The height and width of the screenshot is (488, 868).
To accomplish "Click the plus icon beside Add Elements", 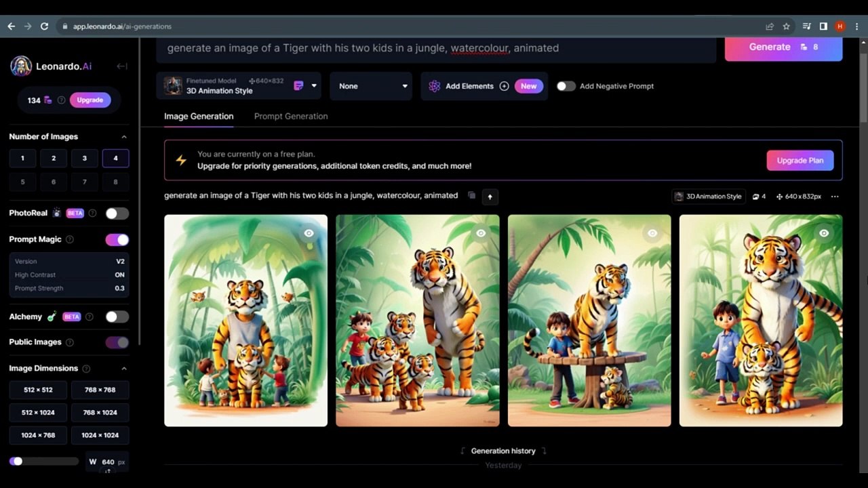I will point(504,86).
